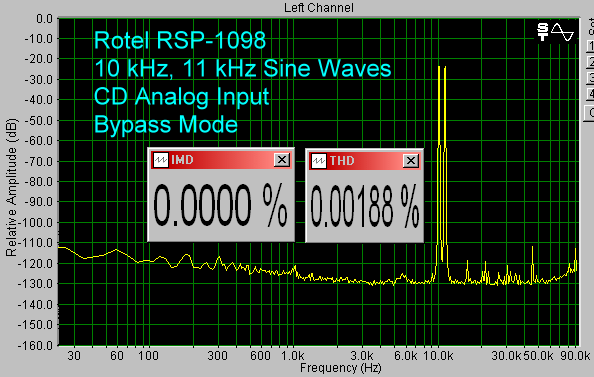
Task: Click the Left Channel plot title
Action: coord(319,8)
